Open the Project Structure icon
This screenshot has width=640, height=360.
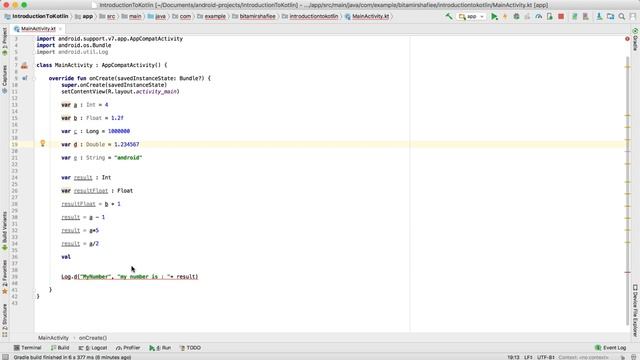[611, 16]
